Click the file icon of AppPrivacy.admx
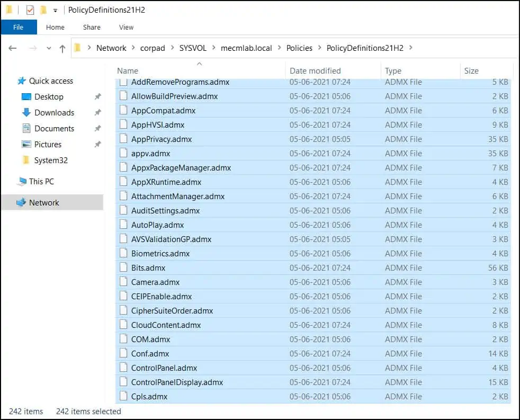 [x=123, y=139]
